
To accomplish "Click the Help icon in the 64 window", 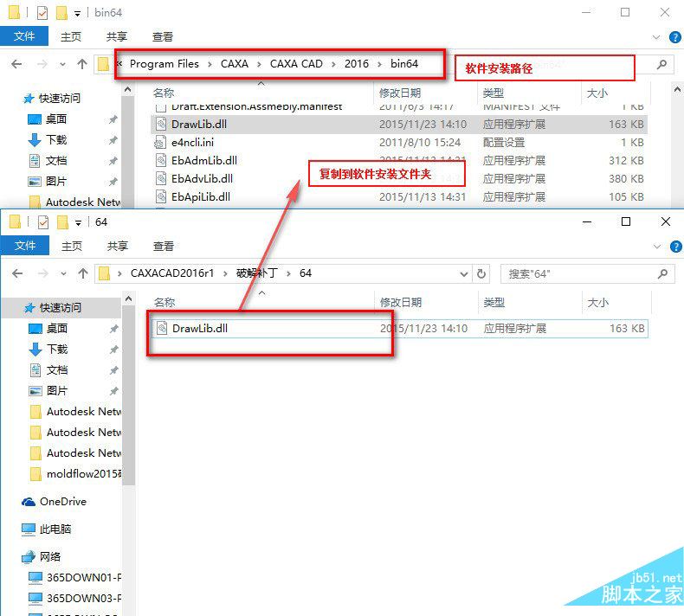I will point(675,247).
